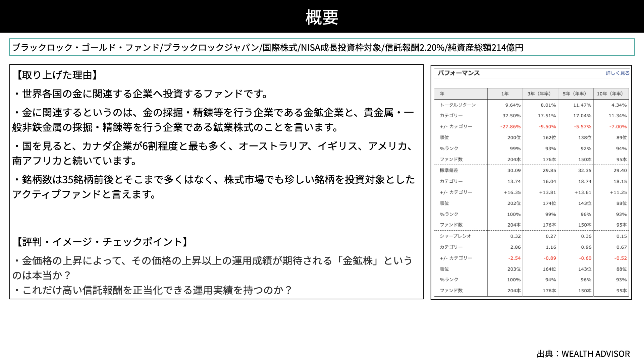This screenshot has height=362, width=644.
Task: Click the パフォーマンス table heading
Action: coord(459,73)
